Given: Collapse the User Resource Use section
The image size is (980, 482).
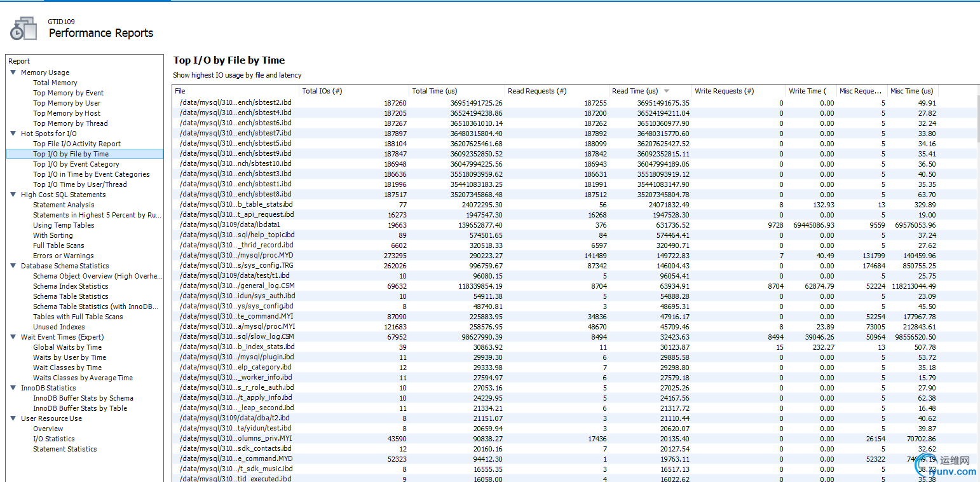Looking at the screenshot, I should click(13, 418).
